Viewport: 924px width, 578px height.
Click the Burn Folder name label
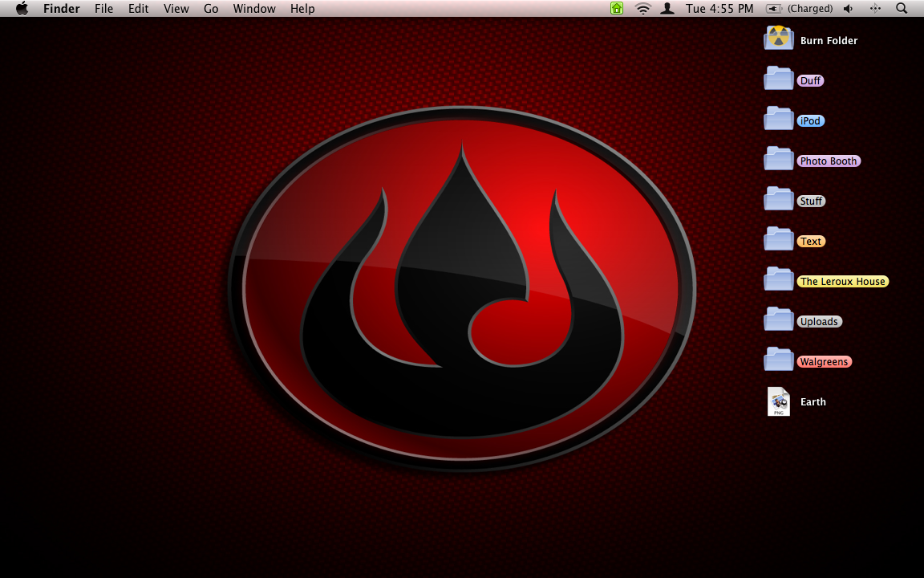pos(829,41)
